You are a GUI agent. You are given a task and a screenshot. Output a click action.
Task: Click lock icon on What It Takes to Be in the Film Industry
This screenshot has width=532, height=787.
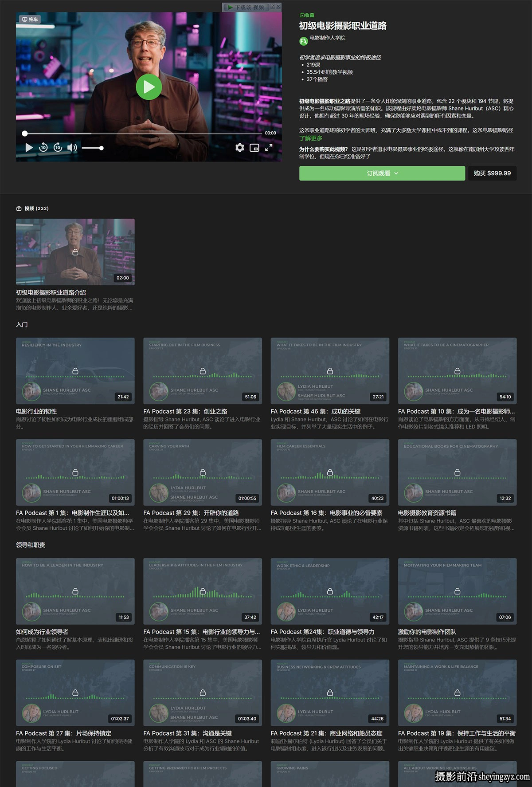[330, 371]
